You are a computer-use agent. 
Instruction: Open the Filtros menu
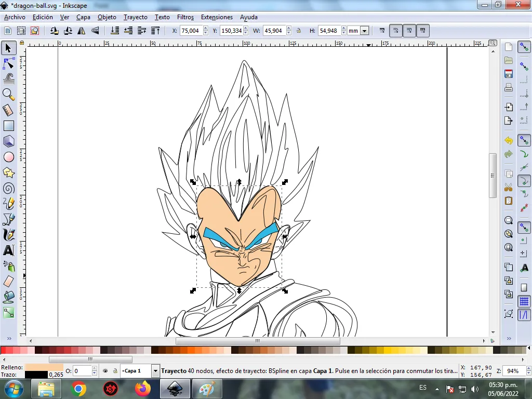click(185, 17)
